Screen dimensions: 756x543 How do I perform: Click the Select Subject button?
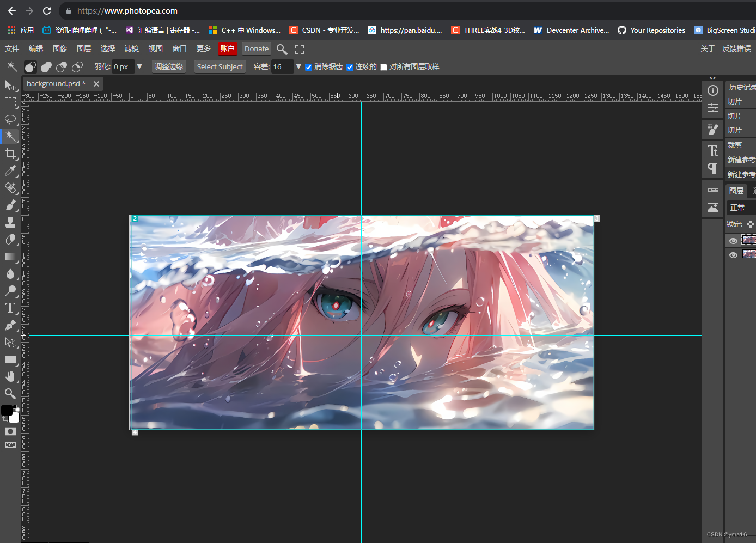point(220,66)
